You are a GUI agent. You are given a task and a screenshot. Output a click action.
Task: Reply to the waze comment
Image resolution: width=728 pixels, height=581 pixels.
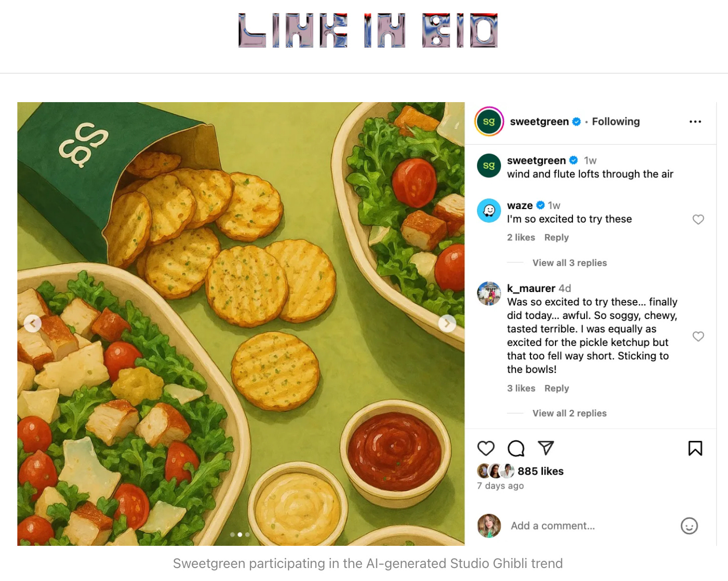click(x=556, y=238)
